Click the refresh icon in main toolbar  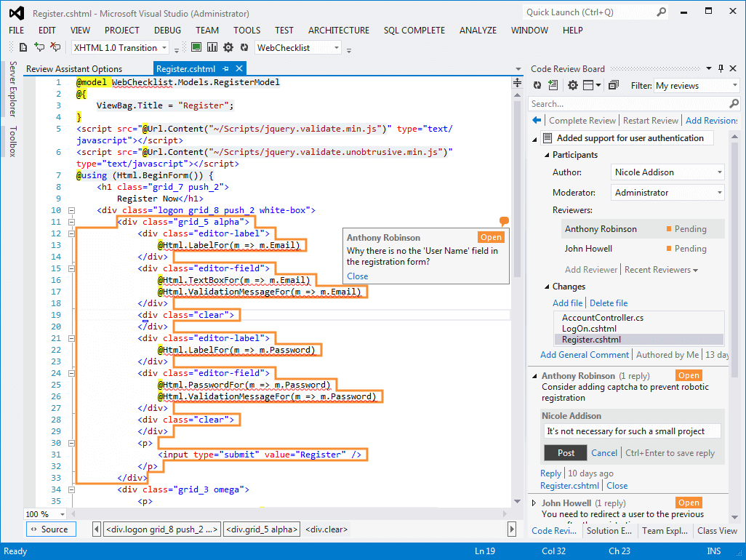tap(244, 47)
